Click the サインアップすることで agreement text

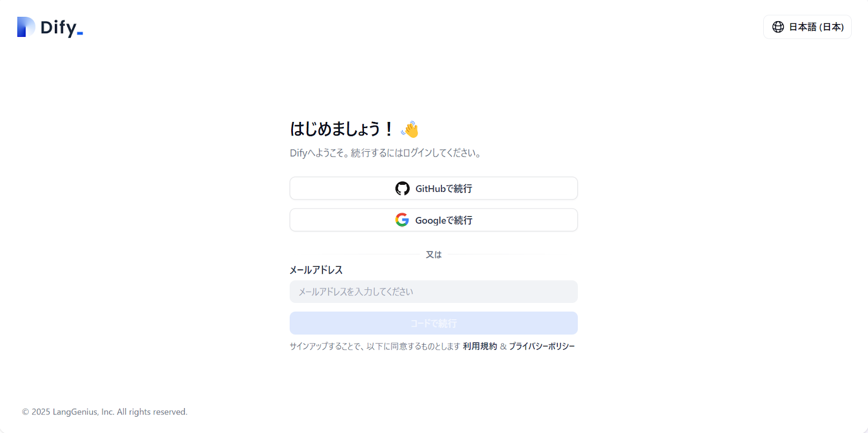click(x=374, y=346)
